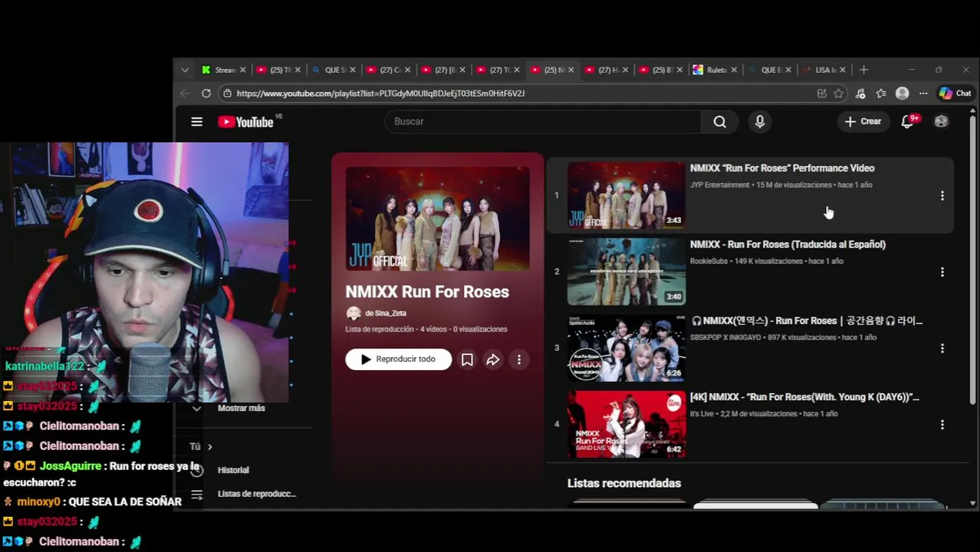Reload the page in the browser toolbar
This screenshot has width=980, height=552.
click(x=206, y=94)
